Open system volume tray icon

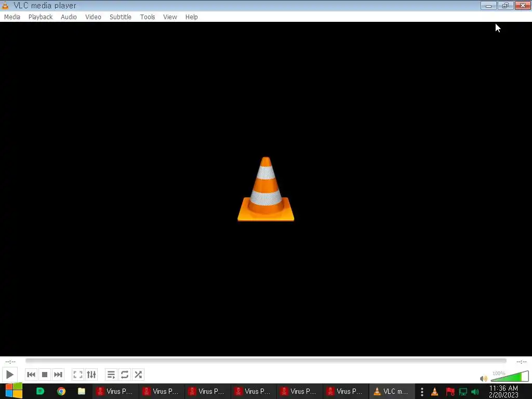[475, 392]
